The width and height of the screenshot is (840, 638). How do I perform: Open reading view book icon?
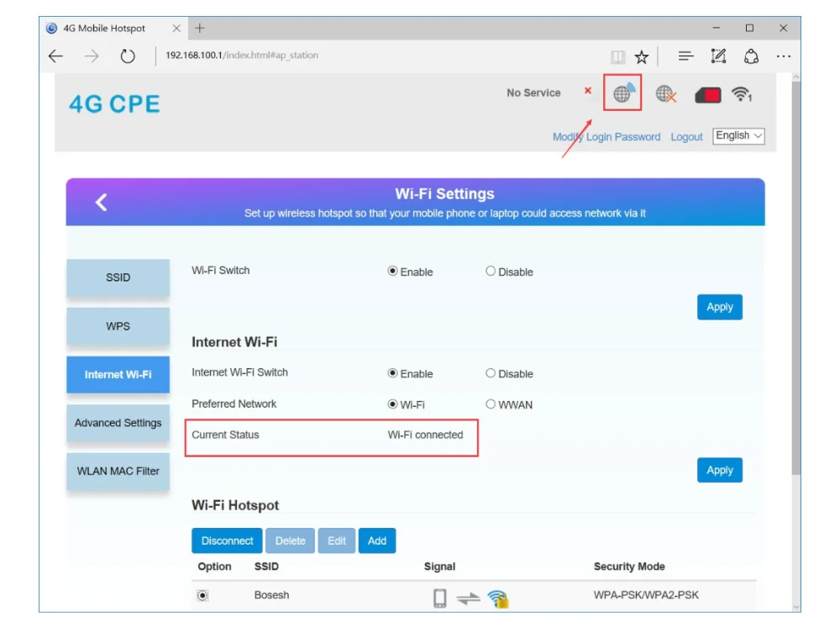(x=617, y=56)
